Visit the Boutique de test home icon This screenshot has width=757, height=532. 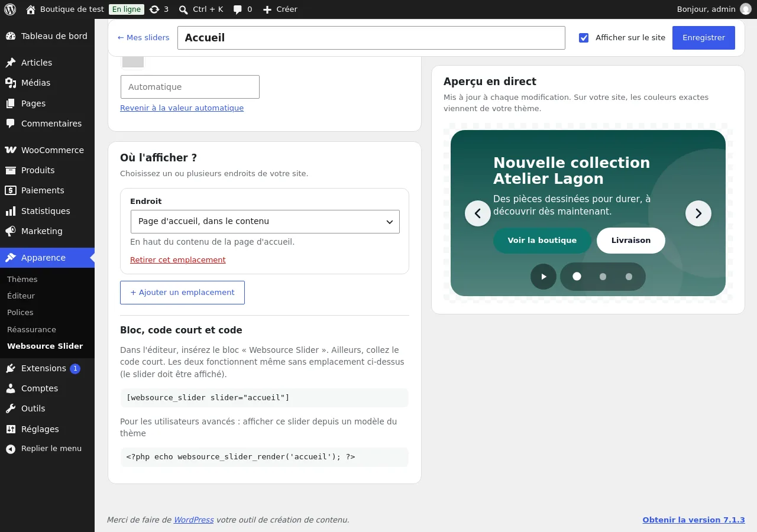pyautogui.click(x=31, y=9)
